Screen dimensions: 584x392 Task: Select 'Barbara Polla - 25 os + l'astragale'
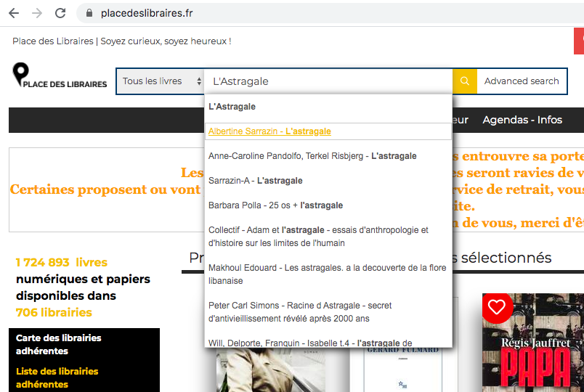point(328,205)
